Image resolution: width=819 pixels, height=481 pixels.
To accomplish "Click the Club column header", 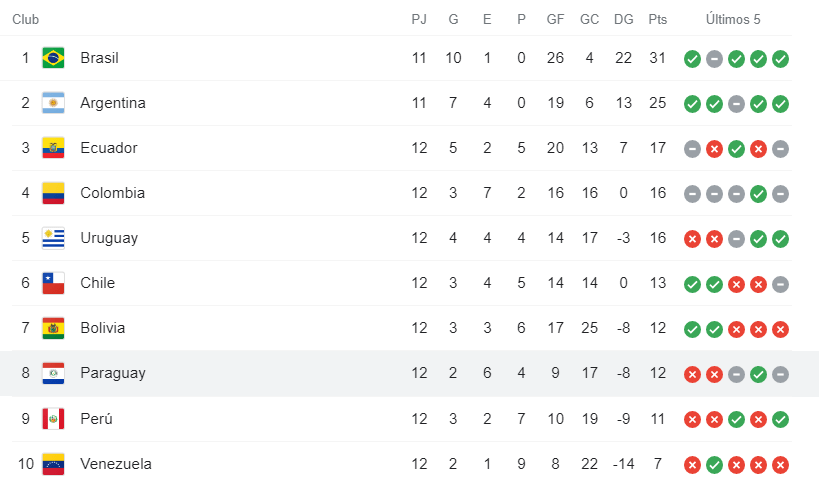I will 26,19.
